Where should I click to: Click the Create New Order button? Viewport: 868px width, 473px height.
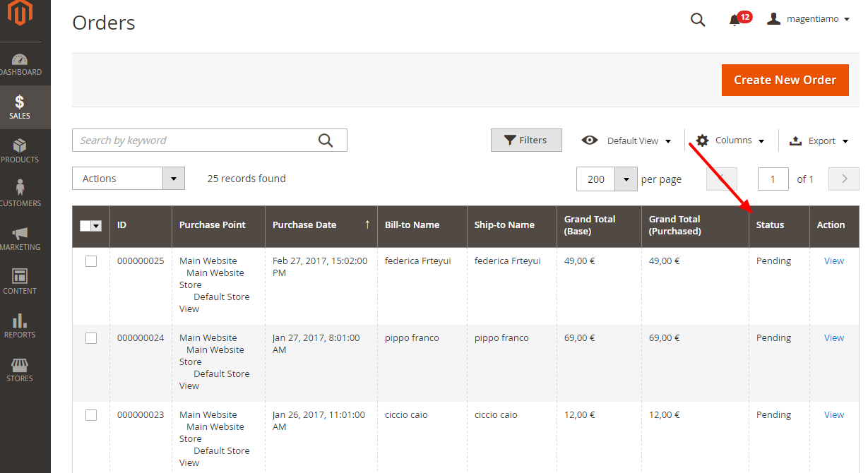pos(785,80)
